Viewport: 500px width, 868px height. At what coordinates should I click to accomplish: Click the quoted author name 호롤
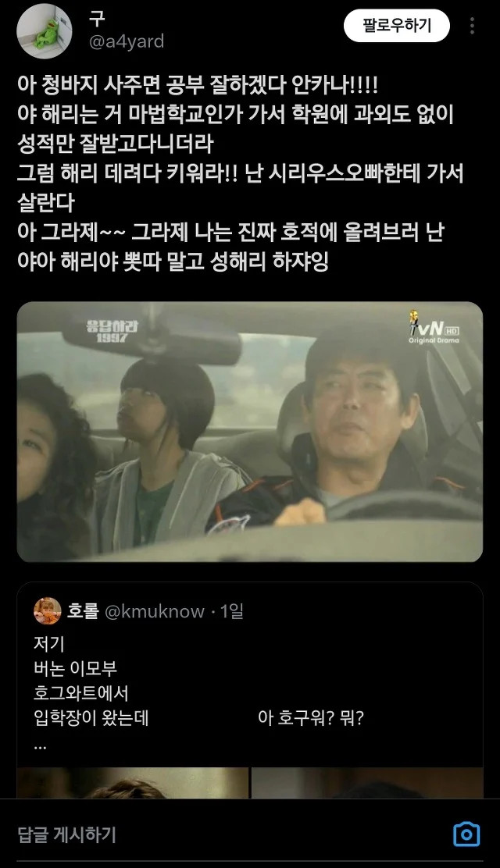pyautogui.click(x=83, y=611)
